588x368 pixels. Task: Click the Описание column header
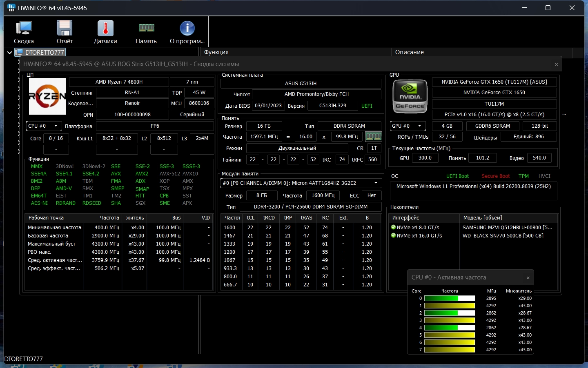tap(409, 52)
